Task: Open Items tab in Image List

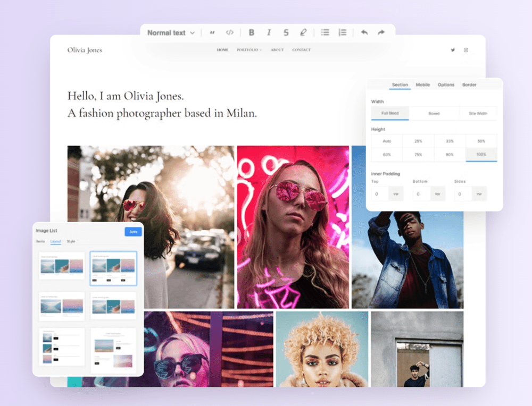Action: [40, 241]
